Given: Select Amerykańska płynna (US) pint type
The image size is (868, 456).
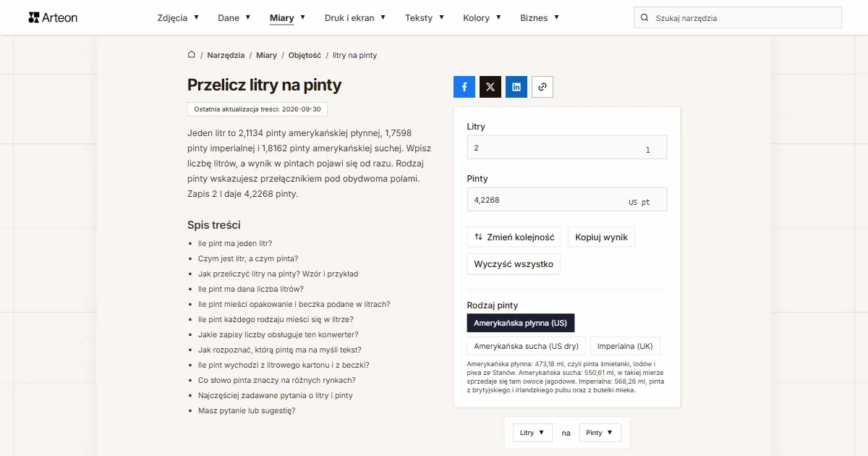Looking at the screenshot, I should coord(521,323).
